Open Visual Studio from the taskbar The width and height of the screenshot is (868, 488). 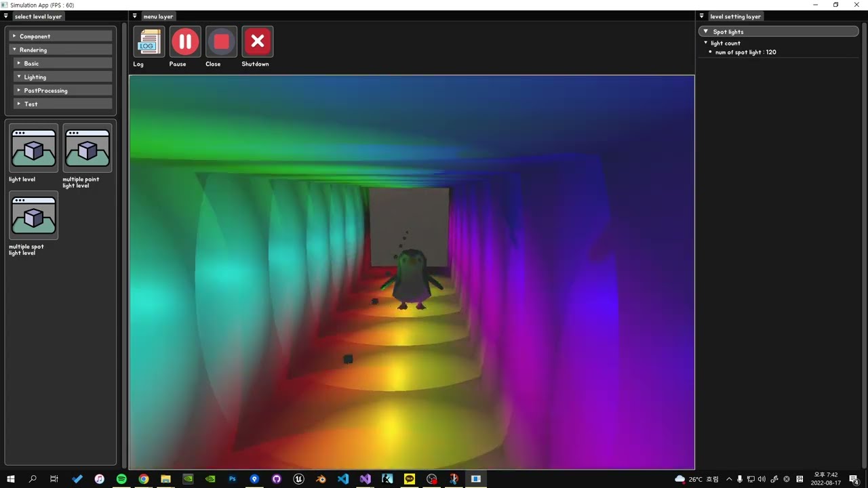[x=365, y=479]
